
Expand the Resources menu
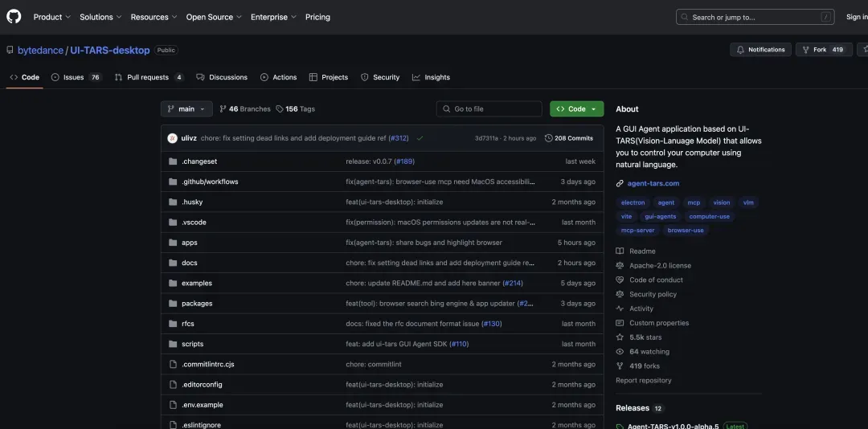tap(154, 17)
